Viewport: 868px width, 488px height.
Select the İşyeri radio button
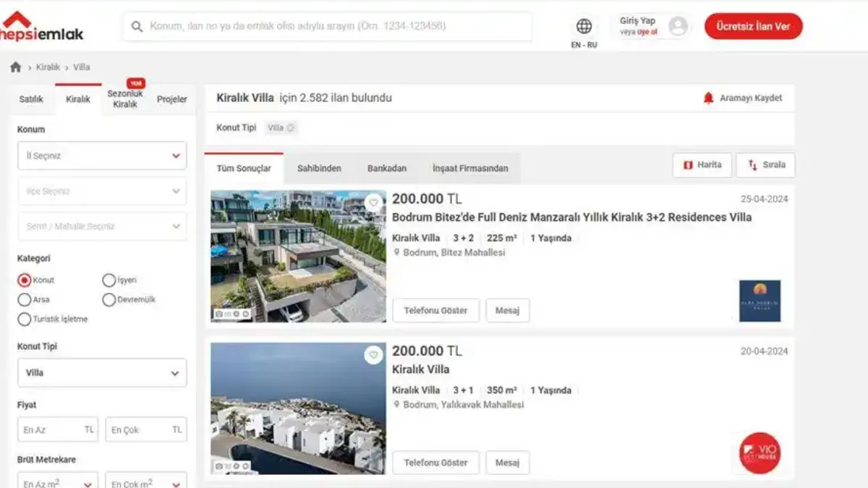pos(109,280)
